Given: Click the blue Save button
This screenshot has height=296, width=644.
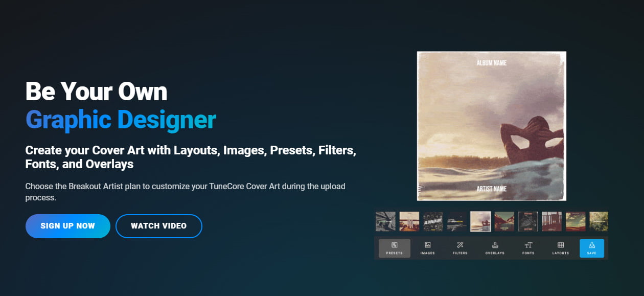Looking at the screenshot, I should pos(591,248).
